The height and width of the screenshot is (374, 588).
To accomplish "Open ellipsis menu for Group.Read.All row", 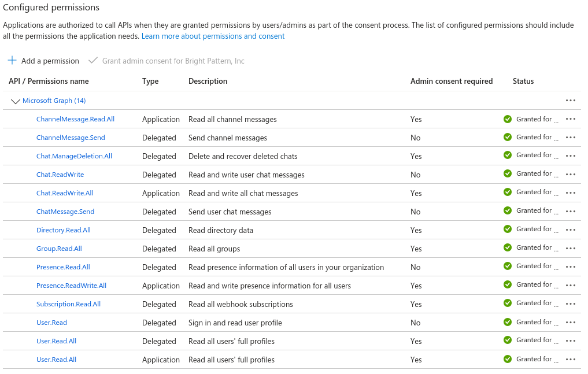I will point(571,248).
